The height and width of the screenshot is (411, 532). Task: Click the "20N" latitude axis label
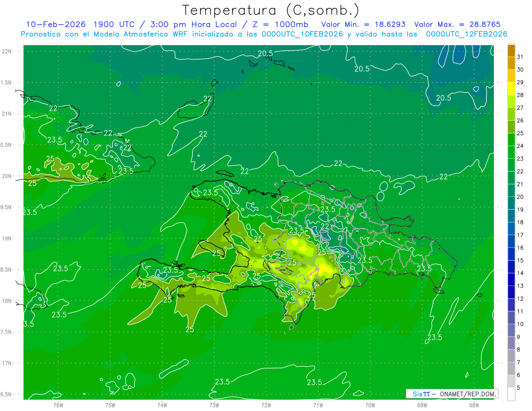7,176
